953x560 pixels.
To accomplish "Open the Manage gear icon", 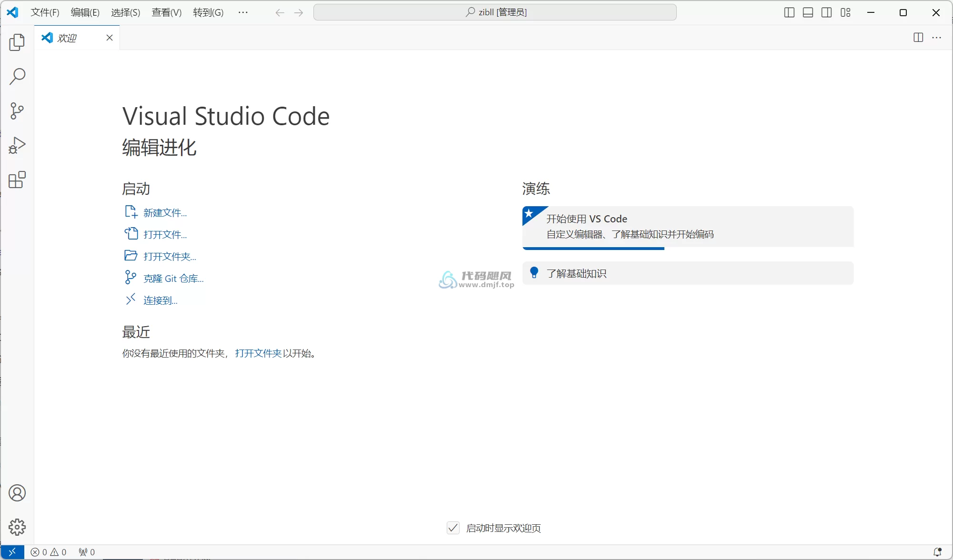I will point(17,527).
